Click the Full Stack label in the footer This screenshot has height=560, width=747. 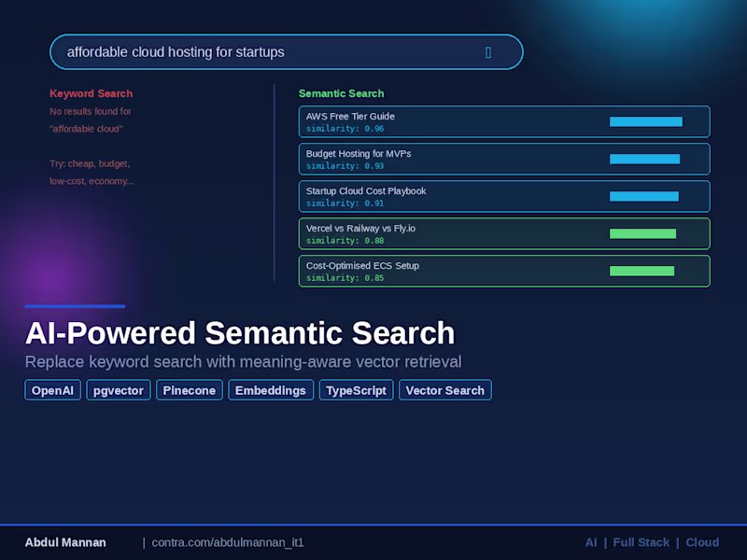tap(641, 542)
